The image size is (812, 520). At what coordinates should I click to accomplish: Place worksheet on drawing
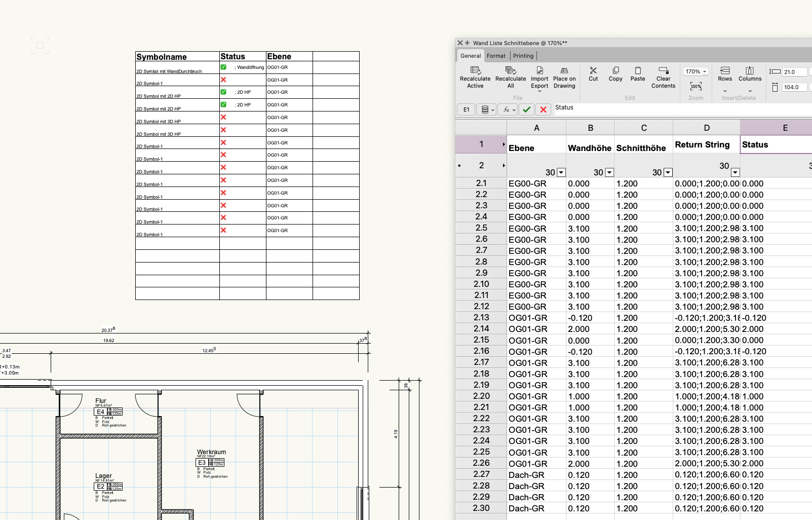click(x=564, y=71)
